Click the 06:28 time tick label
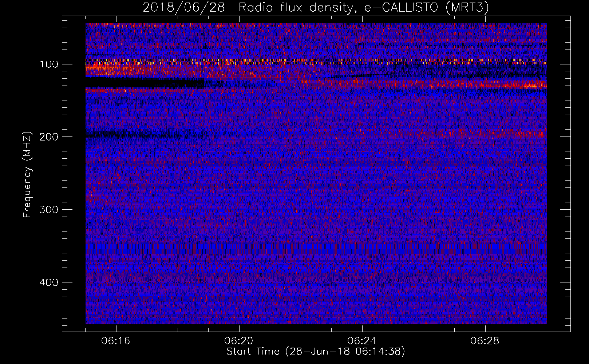The image size is (589, 364). click(485, 341)
